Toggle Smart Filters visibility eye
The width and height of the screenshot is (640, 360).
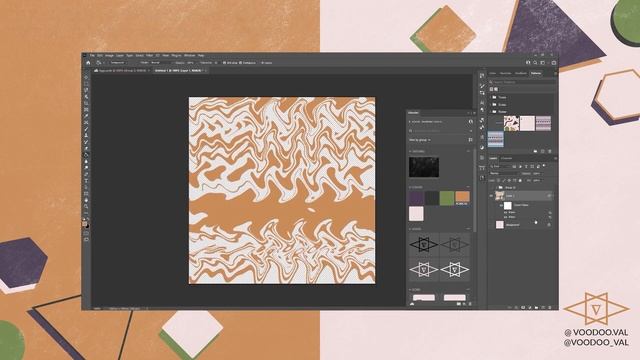click(x=502, y=205)
